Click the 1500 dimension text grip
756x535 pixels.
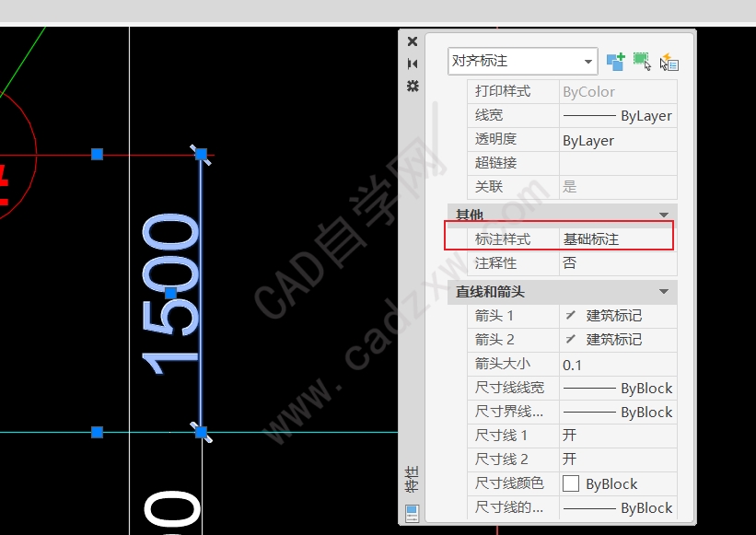coord(170,293)
